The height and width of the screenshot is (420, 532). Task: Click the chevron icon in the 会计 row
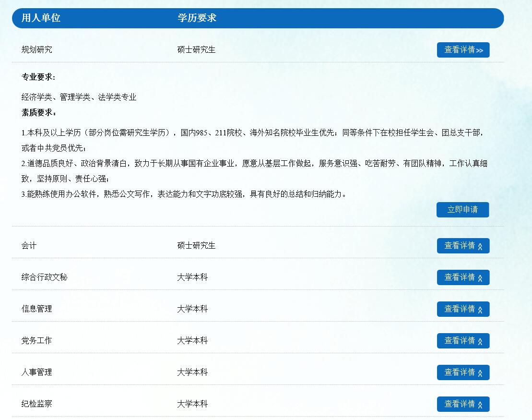click(480, 246)
